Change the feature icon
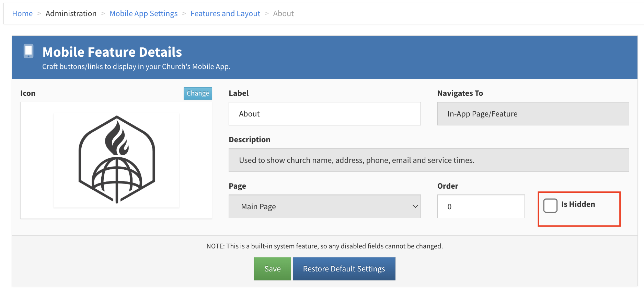 (x=198, y=93)
